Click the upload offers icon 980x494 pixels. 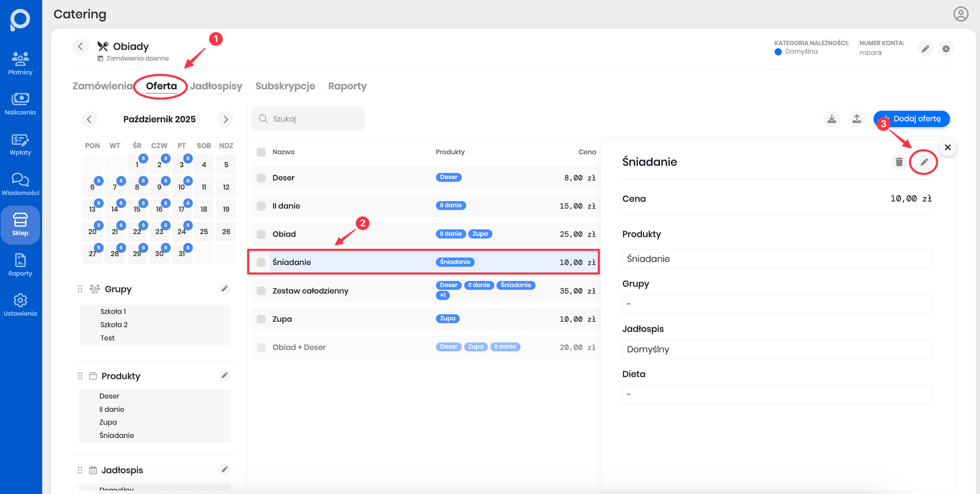point(857,119)
